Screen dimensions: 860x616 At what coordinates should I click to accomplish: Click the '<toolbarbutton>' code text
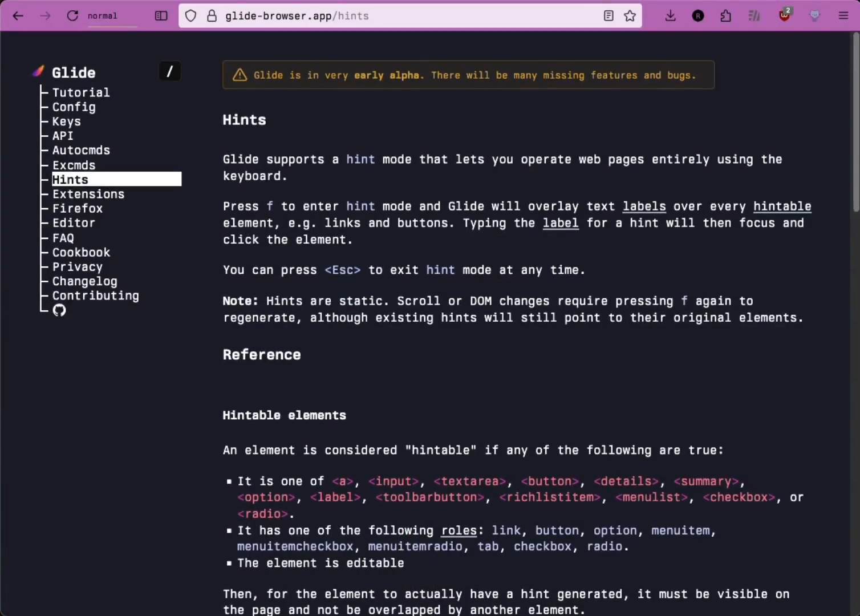coord(430,497)
